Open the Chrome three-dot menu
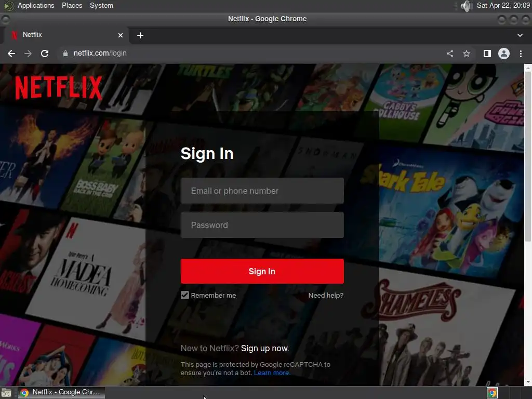The width and height of the screenshot is (532, 399). [x=521, y=54]
